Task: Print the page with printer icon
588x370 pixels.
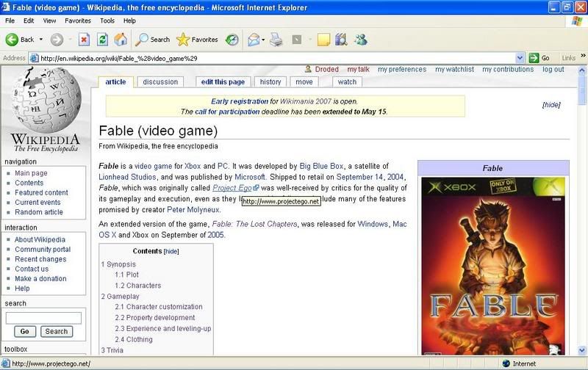Action: [276, 40]
